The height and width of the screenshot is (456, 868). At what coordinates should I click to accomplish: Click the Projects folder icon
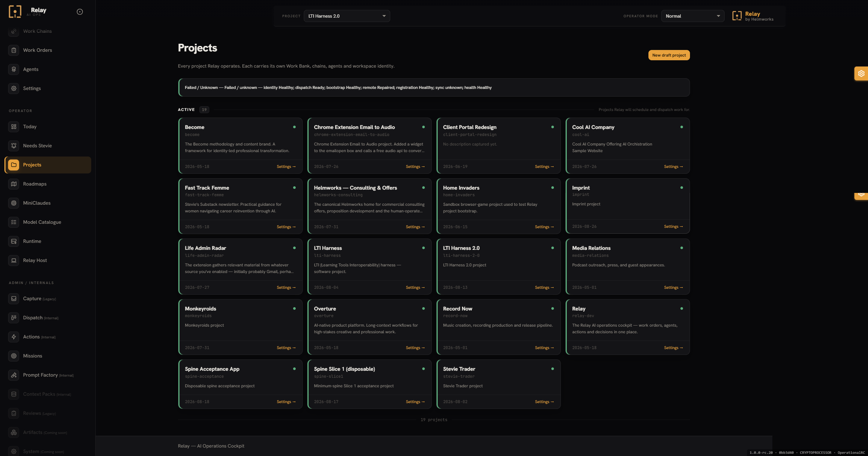tap(14, 165)
